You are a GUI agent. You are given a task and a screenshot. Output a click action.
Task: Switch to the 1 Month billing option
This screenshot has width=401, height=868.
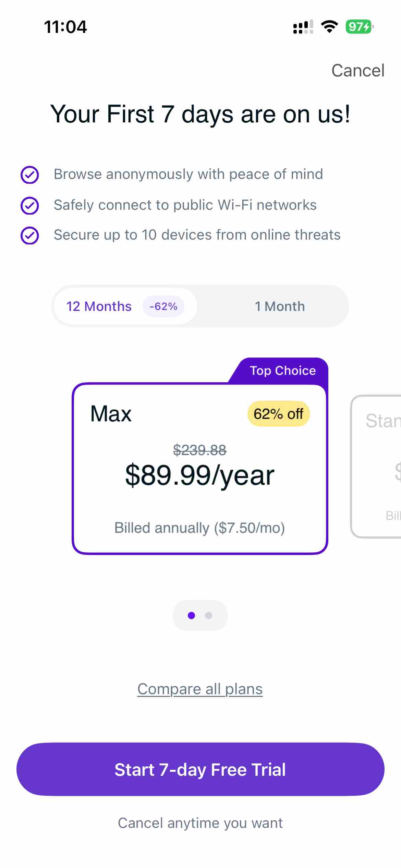click(x=279, y=306)
